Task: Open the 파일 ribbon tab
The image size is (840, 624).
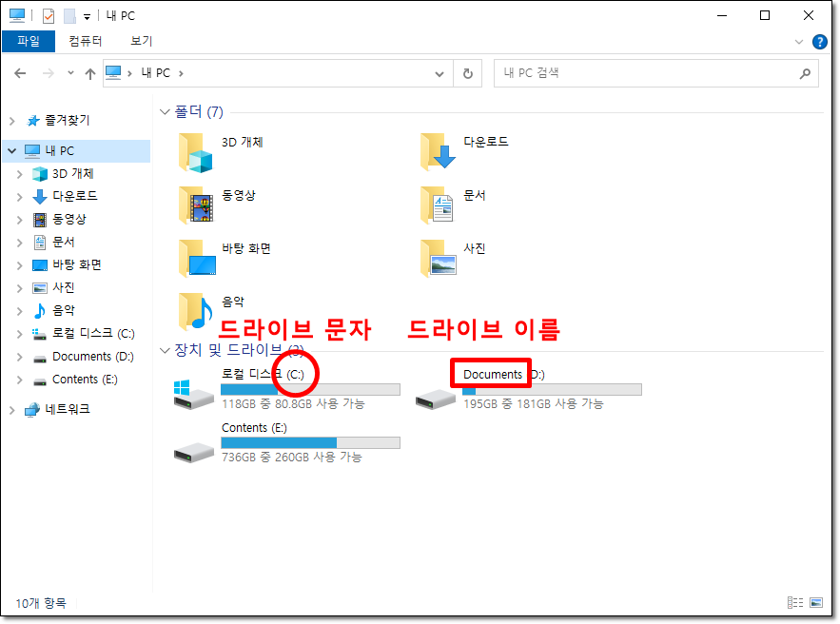Action: point(29,41)
